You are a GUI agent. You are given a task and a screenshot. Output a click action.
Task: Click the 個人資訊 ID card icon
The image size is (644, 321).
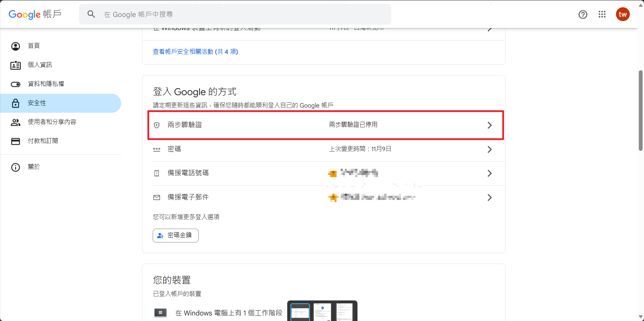16,65
